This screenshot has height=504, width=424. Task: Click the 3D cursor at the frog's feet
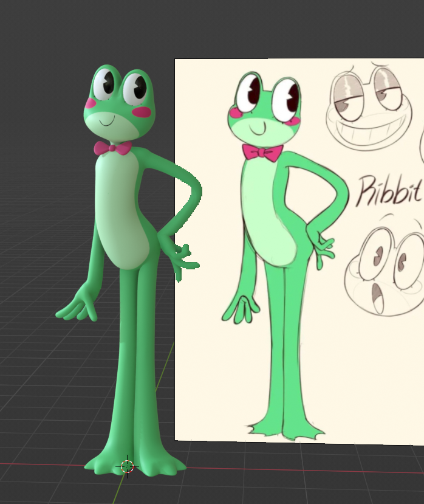tap(127, 466)
